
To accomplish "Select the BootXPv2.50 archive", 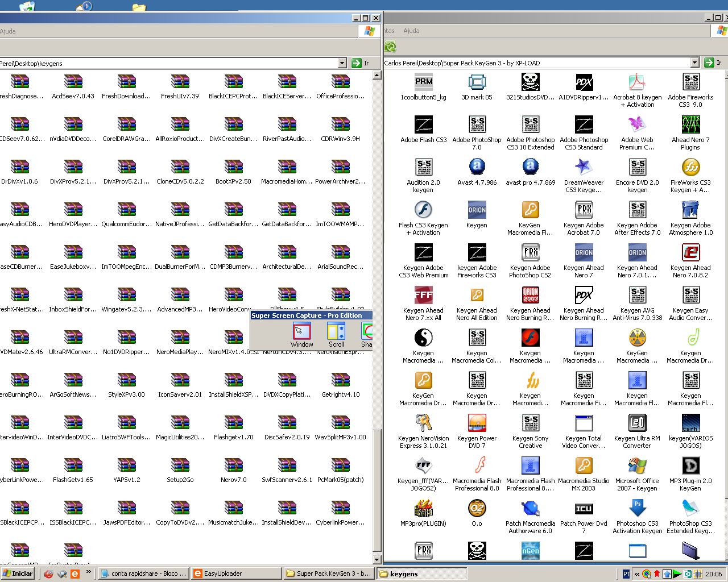I will tap(234, 167).
